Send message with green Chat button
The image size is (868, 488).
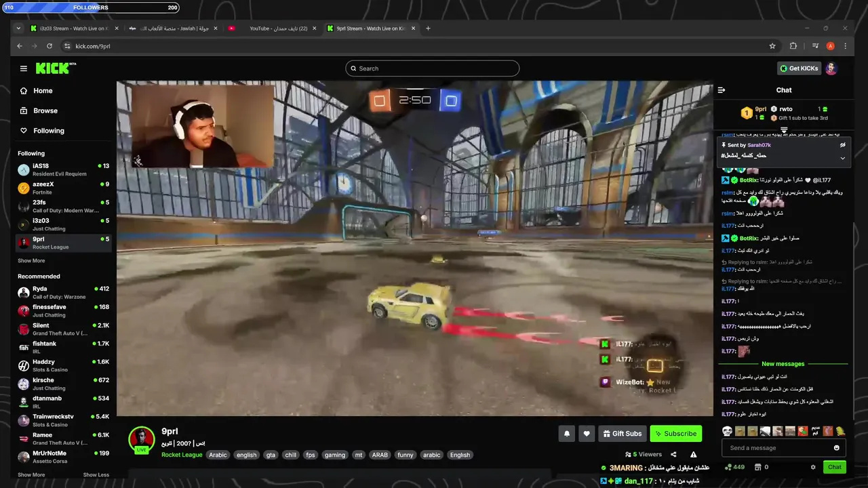(x=834, y=467)
